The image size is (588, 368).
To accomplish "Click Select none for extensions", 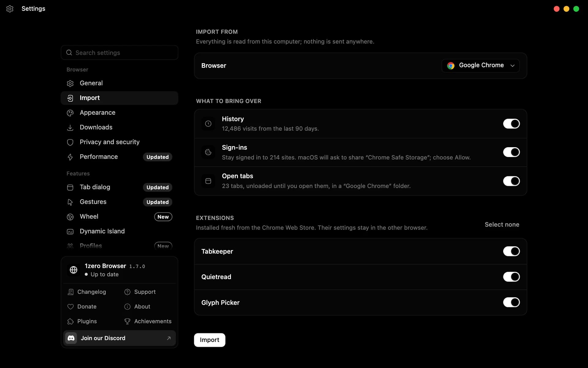I will pyautogui.click(x=502, y=224).
